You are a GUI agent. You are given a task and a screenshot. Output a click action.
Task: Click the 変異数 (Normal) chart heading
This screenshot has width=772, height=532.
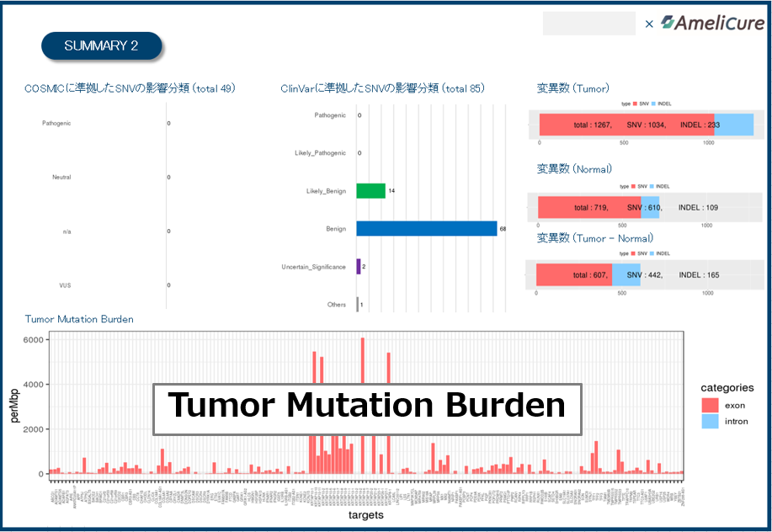coord(575,169)
